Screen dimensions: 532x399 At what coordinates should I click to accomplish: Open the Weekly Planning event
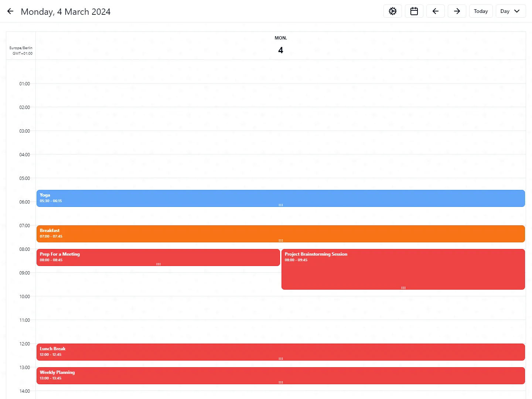185,375
